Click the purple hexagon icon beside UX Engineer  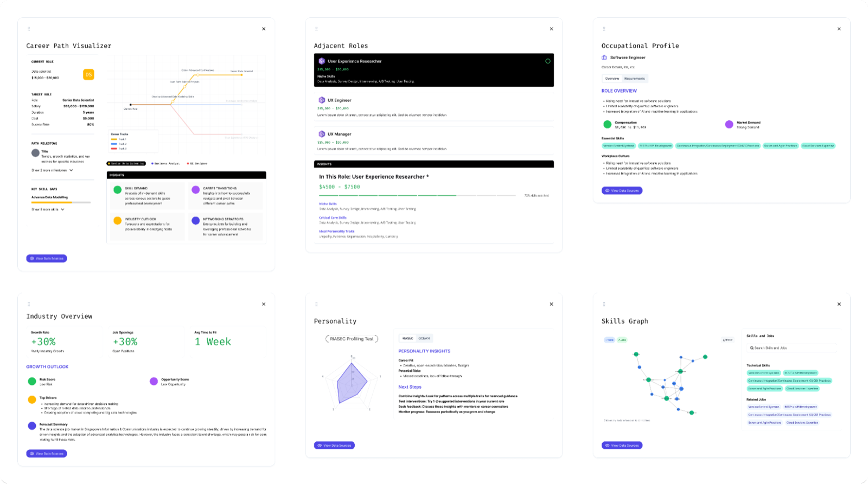(322, 100)
